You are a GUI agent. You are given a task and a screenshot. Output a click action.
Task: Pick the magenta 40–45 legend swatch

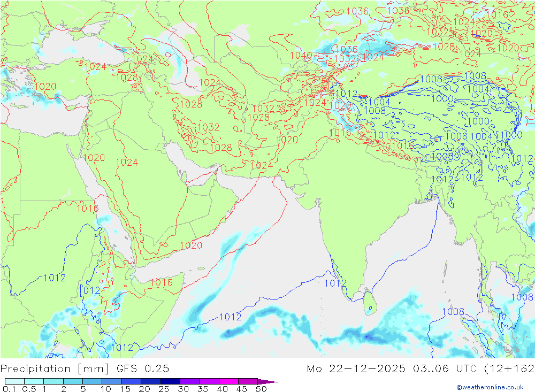[x=228, y=381]
